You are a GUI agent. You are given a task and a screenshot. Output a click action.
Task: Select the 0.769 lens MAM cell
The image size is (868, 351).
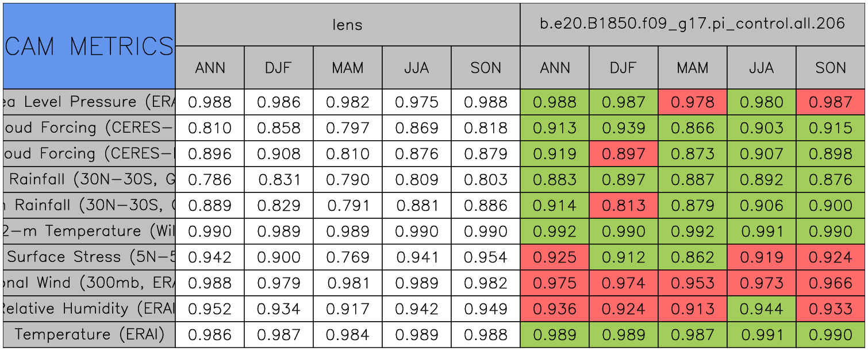(x=347, y=257)
